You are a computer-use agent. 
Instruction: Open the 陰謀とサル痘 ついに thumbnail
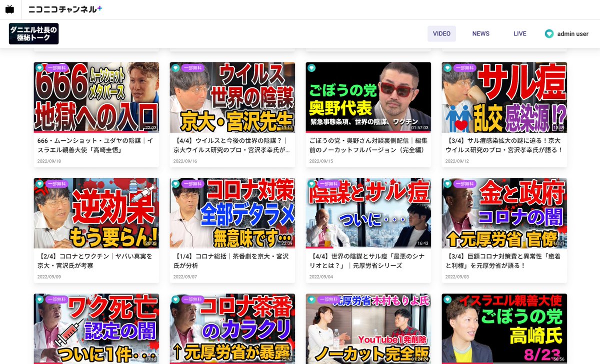(x=368, y=213)
